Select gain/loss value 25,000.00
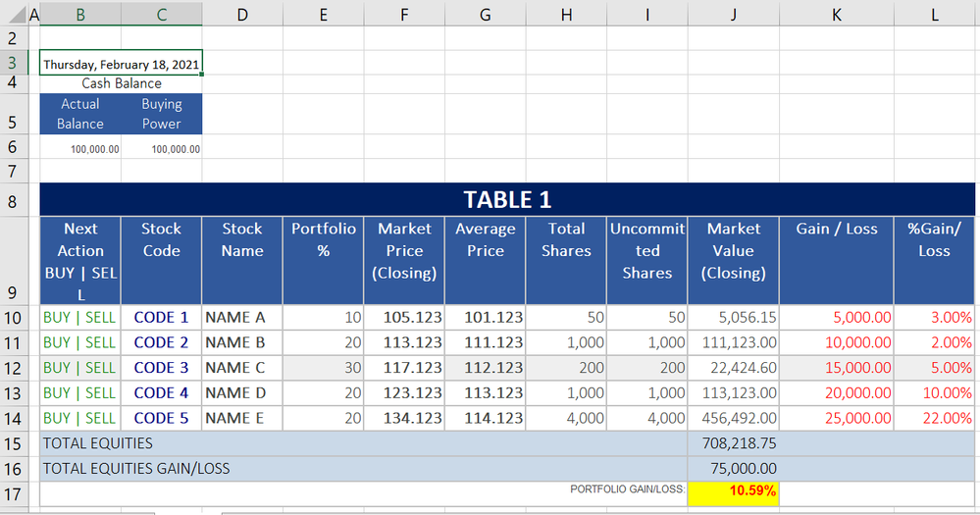 [837, 418]
